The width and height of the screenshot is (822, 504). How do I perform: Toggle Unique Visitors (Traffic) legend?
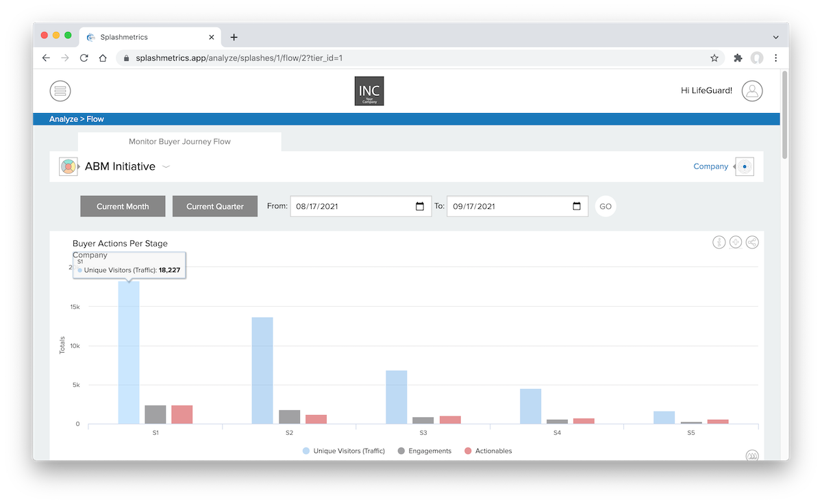pos(343,451)
